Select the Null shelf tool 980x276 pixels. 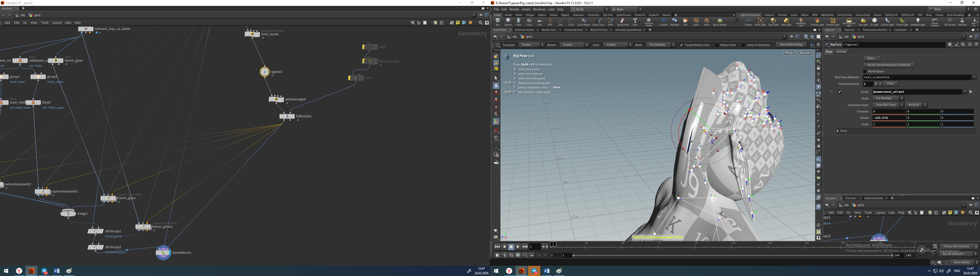click(x=550, y=22)
